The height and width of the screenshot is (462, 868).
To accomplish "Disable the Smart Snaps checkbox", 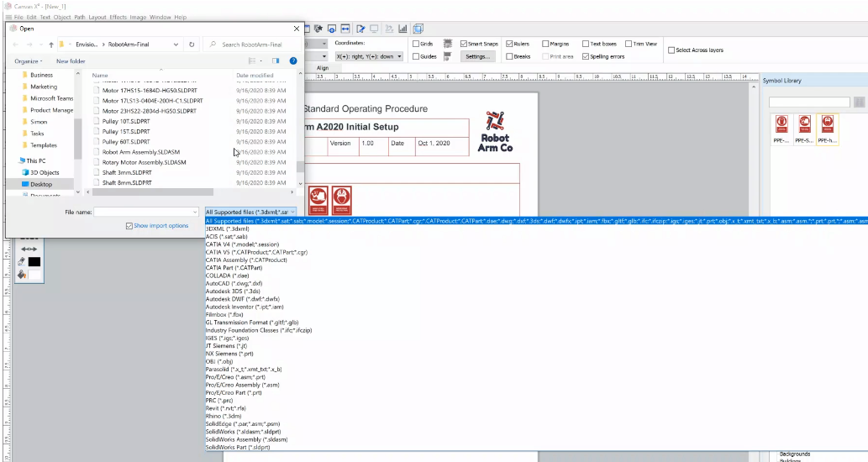I will pos(463,44).
